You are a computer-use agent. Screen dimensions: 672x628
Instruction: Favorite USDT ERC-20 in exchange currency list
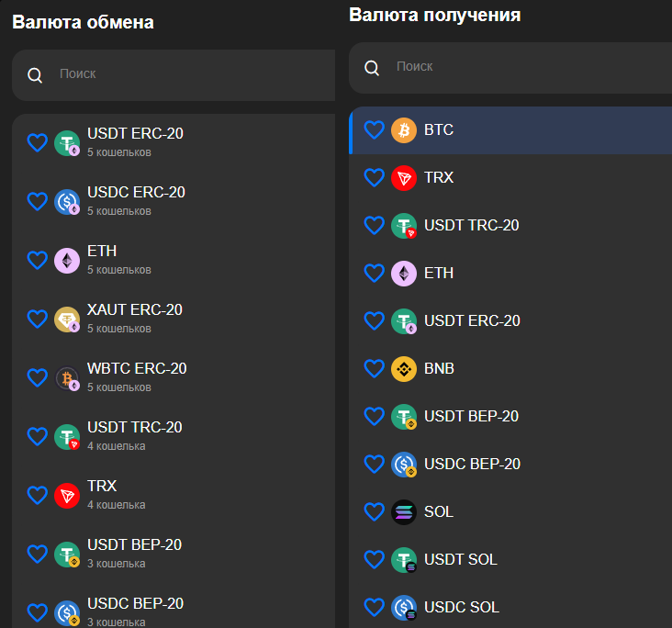(38, 142)
